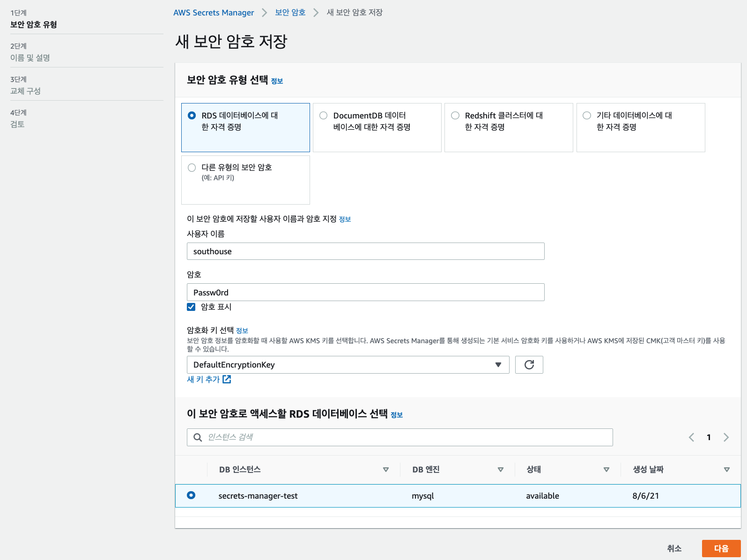Select DocumentDB 데이터베이스 credentials option
Screen dimensions: 747x560
tap(324, 115)
